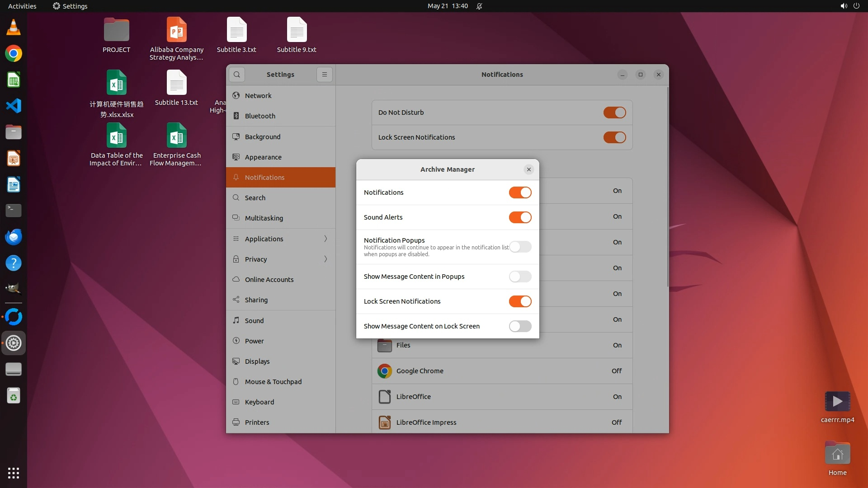
Task: Select Sound in the settings sidebar
Action: click(254, 321)
